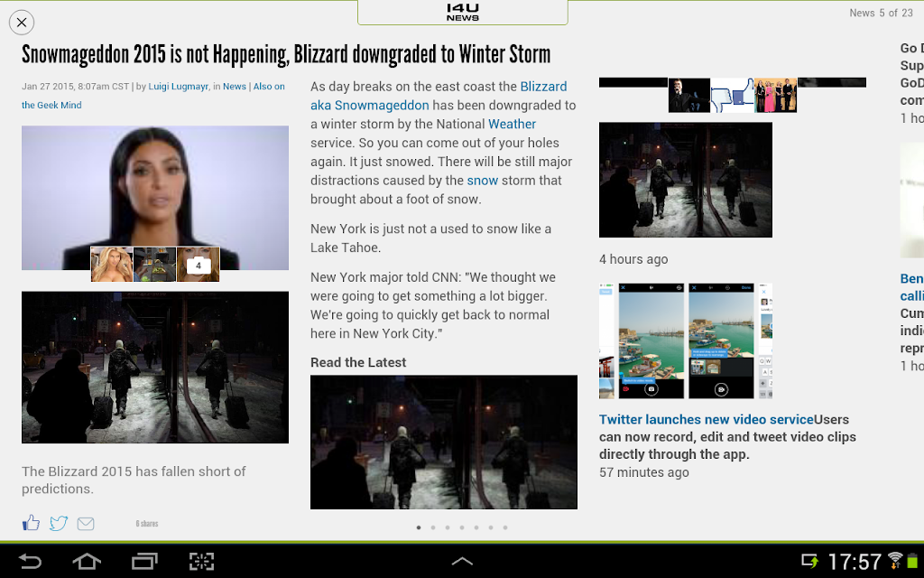
Task: Open Twitter video app screenshots image
Action: click(686, 340)
